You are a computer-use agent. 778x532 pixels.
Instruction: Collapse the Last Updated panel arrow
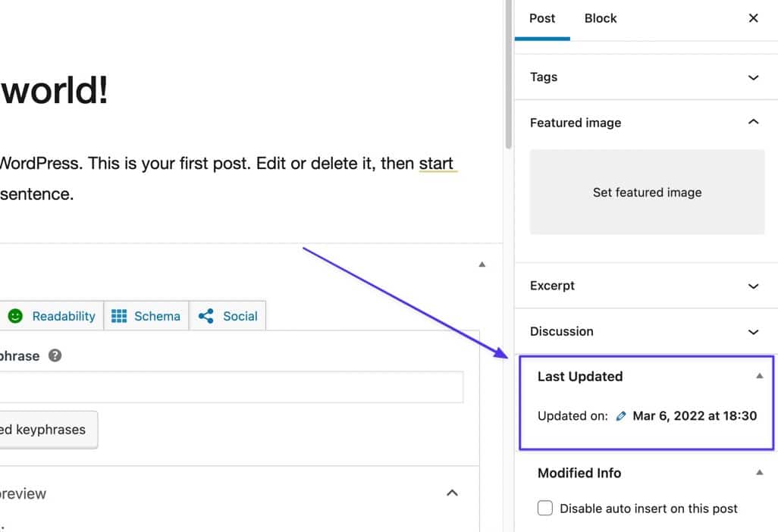[x=759, y=374]
